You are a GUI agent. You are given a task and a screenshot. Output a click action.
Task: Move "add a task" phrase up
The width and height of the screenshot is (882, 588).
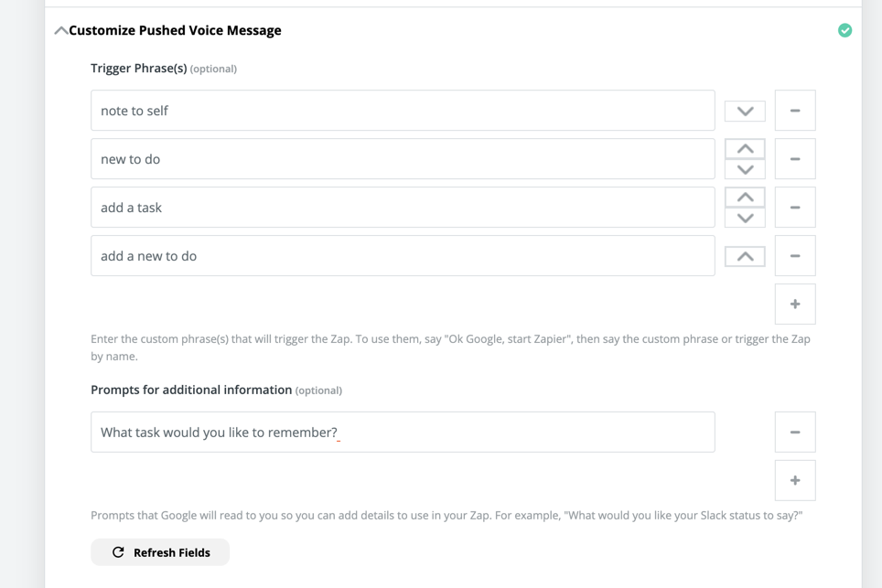tap(745, 198)
